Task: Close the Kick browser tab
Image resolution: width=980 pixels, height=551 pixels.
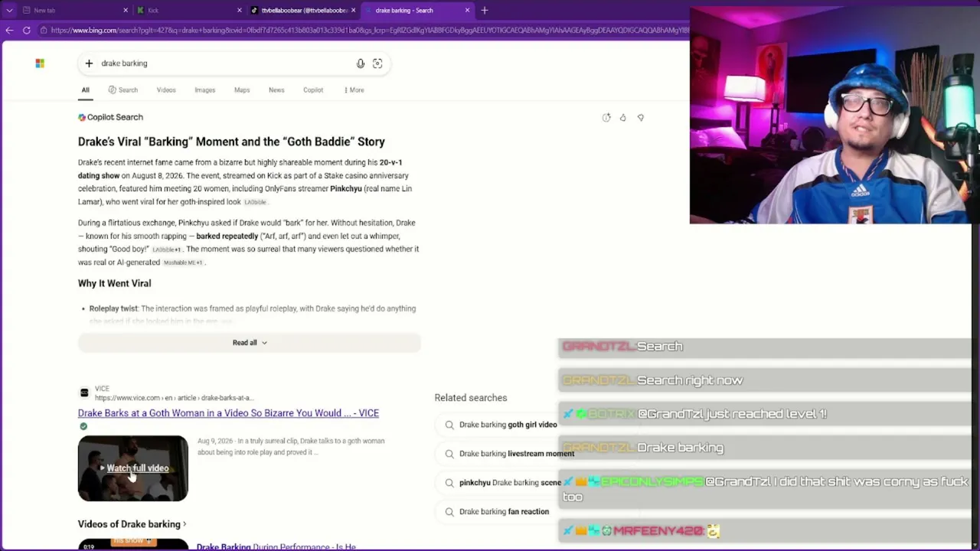Action: pyautogui.click(x=240, y=11)
